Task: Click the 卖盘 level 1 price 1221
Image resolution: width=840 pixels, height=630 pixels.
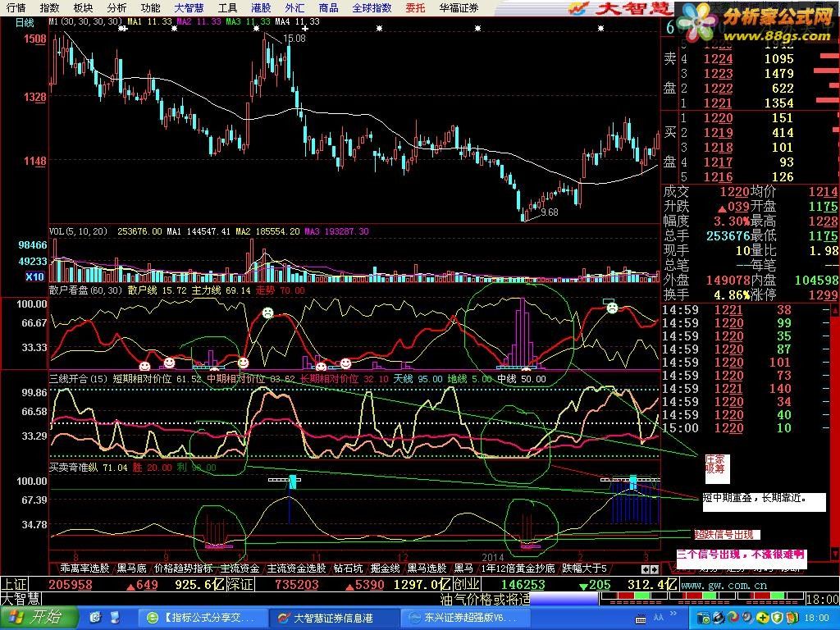Action: tap(718, 103)
